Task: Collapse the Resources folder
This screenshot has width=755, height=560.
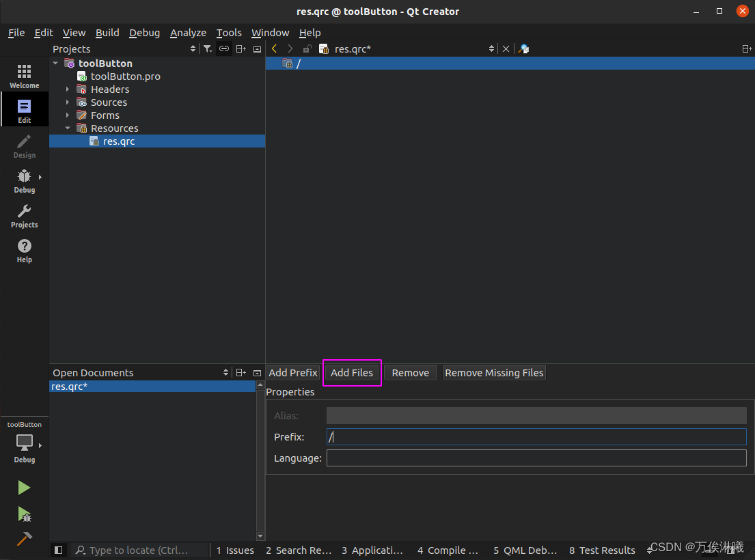Action: [68, 128]
